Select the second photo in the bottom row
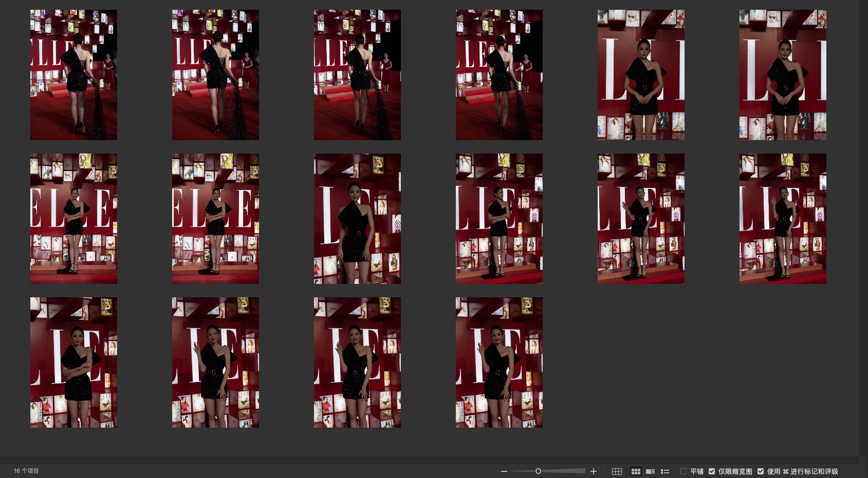The image size is (868, 478). pos(215,362)
